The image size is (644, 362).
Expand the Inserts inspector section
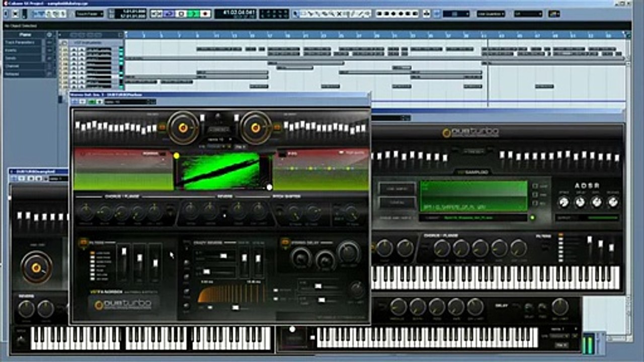coord(29,51)
